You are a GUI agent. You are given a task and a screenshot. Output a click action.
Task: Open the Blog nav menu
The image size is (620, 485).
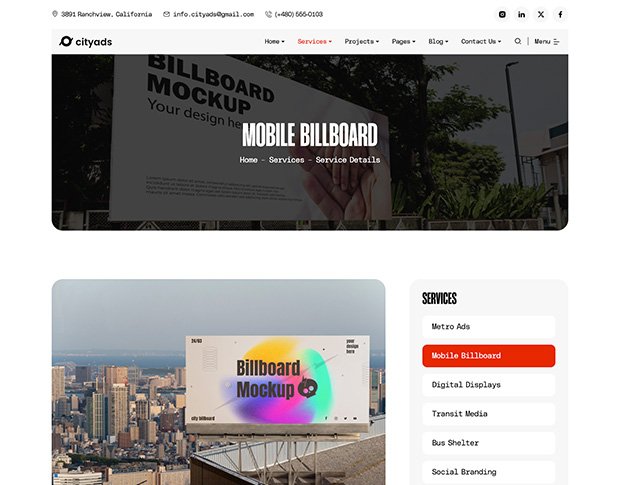(x=438, y=42)
